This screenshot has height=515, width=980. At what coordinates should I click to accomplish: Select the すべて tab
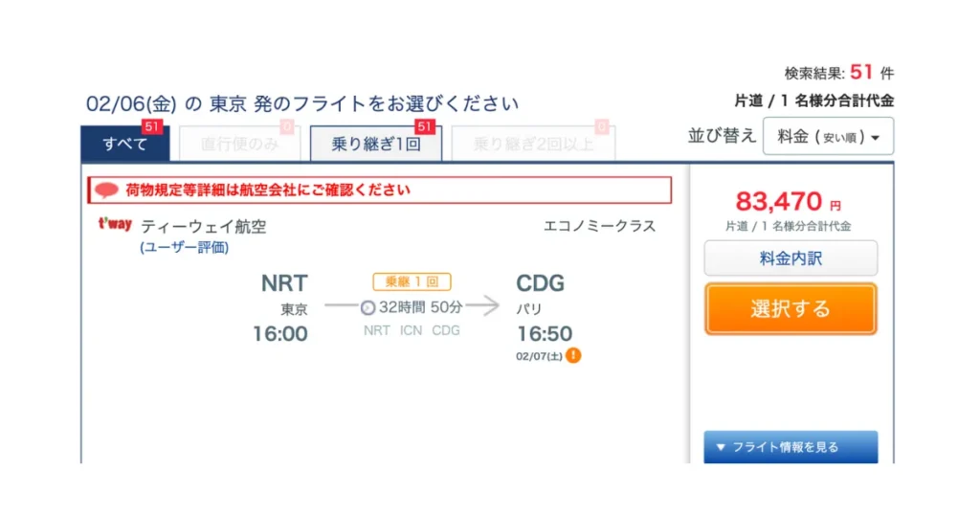125,145
